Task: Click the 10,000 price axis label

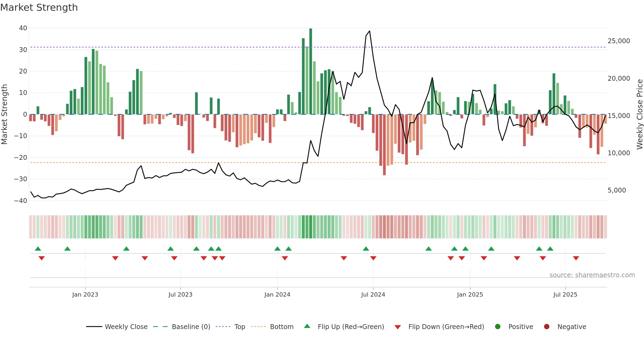Action: [619, 153]
